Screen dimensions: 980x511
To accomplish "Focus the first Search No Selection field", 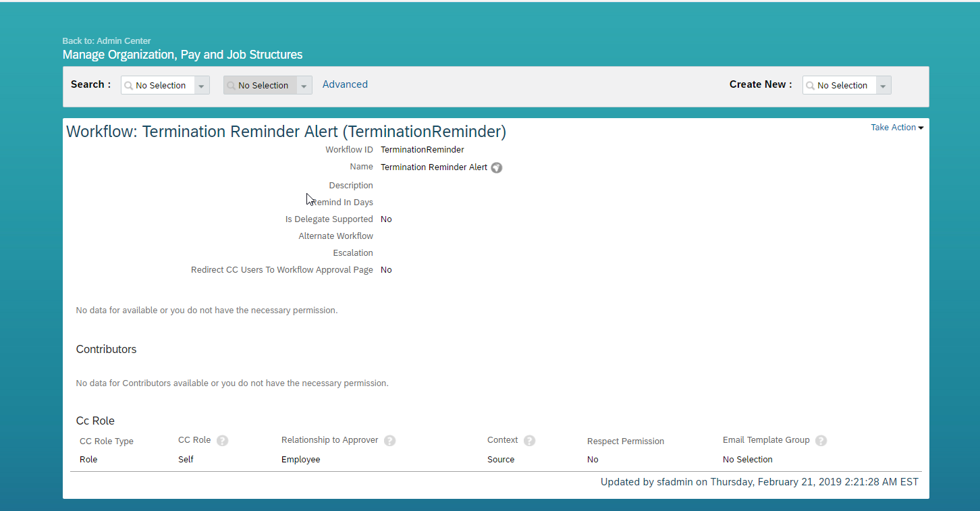I will (161, 86).
